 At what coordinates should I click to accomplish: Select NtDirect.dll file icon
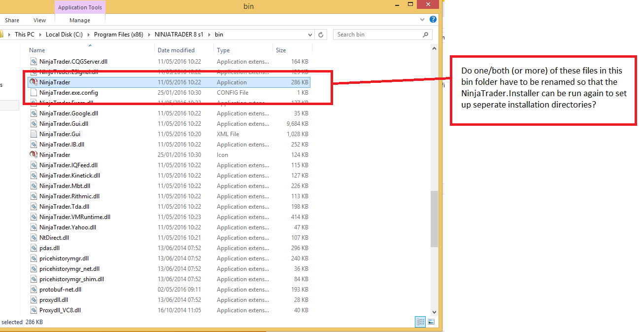[x=34, y=238]
